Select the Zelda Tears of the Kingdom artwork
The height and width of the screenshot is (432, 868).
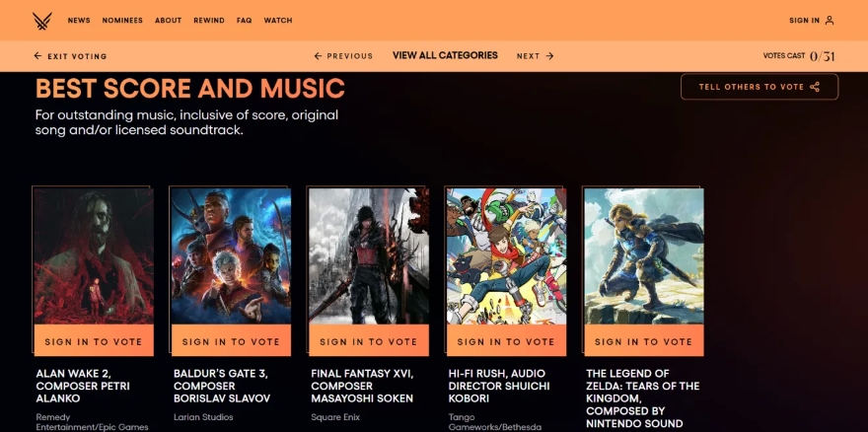coord(644,255)
